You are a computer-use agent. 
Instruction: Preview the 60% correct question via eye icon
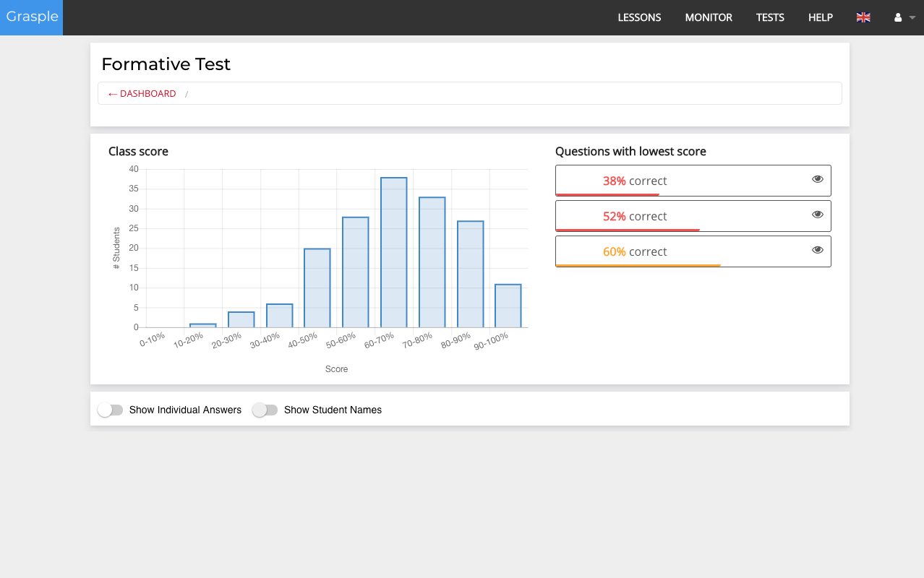pos(817,249)
